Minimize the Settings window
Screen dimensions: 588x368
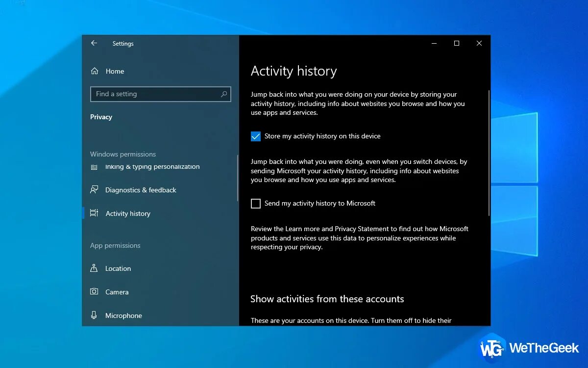click(x=434, y=43)
